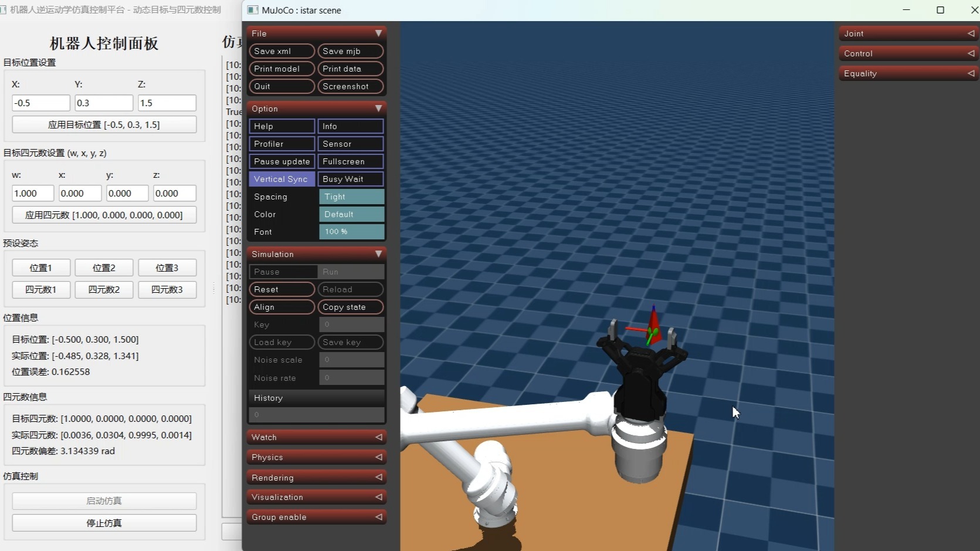The height and width of the screenshot is (551, 980).
Task: Open the Visualization section
Action: click(316, 497)
